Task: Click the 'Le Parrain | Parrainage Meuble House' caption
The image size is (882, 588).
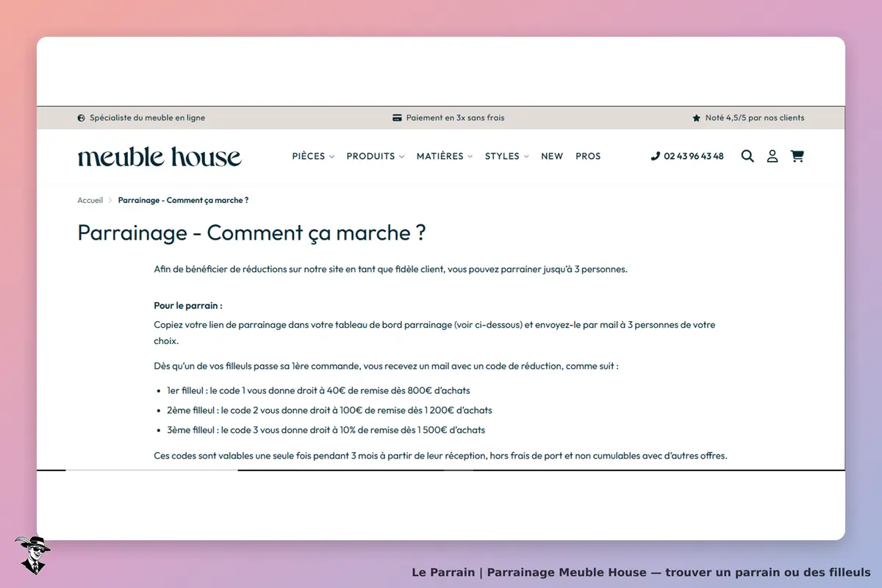Action: 641,572
